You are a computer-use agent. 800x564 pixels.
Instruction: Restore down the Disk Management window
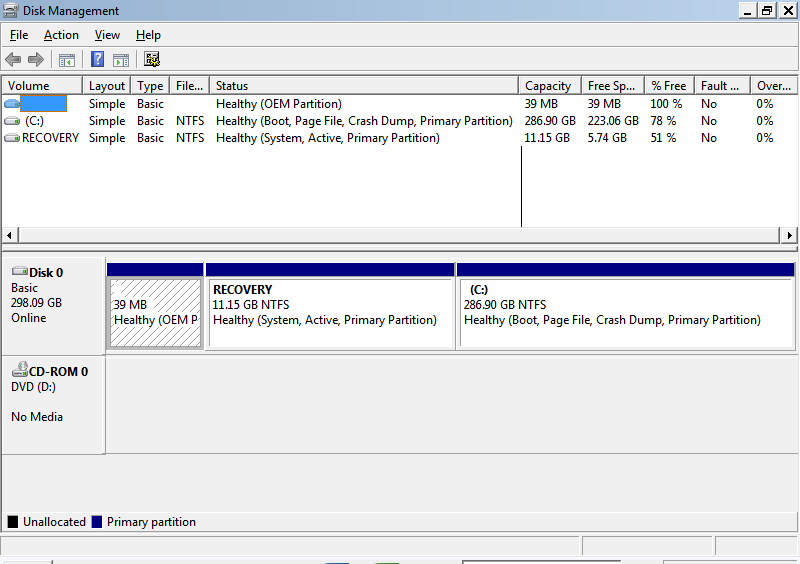pos(767,10)
